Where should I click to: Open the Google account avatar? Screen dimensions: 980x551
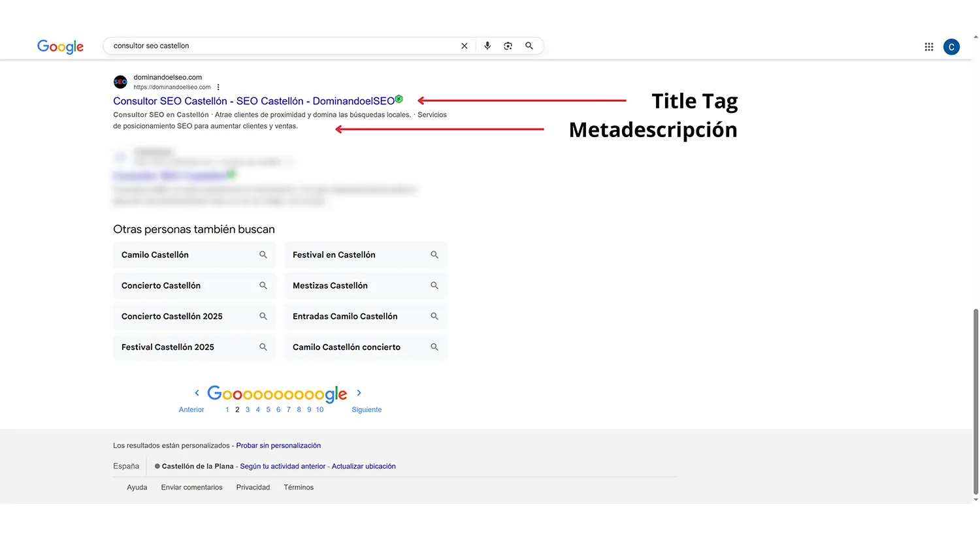951,46
